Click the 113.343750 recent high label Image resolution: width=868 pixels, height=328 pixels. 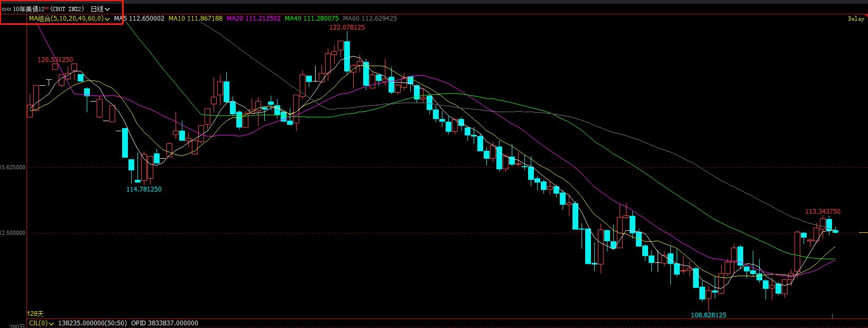click(x=823, y=212)
